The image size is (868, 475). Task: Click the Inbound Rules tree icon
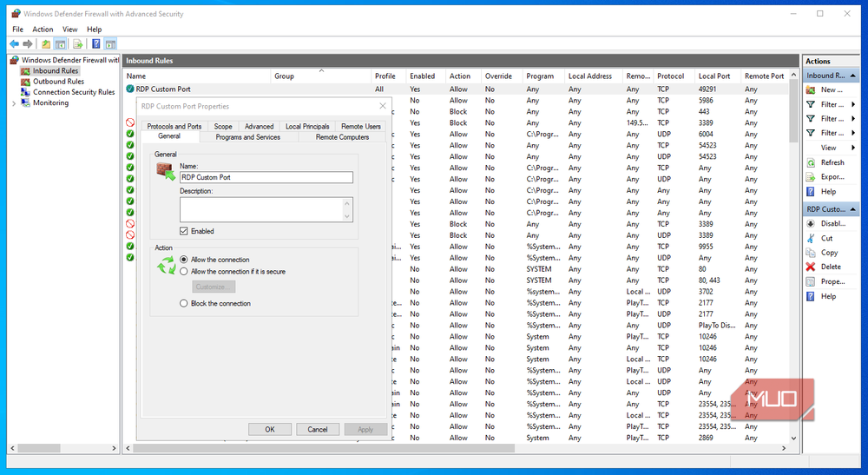click(x=25, y=71)
